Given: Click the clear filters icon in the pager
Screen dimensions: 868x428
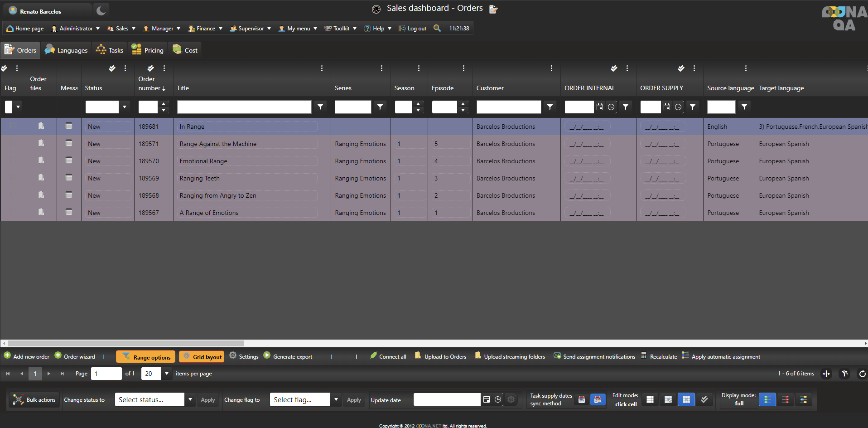Looking at the screenshot, I should pos(844,374).
